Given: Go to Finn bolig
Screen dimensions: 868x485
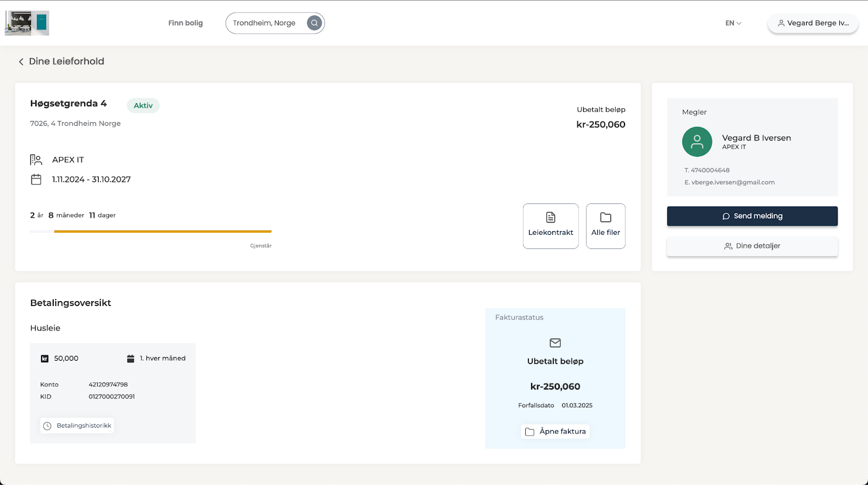Looking at the screenshot, I should tap(185, 23).
